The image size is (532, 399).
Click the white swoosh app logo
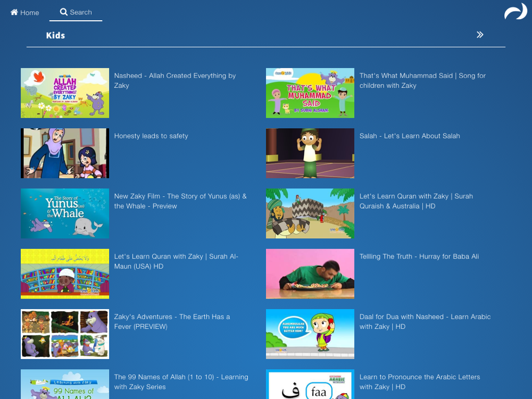pos(516,11)
